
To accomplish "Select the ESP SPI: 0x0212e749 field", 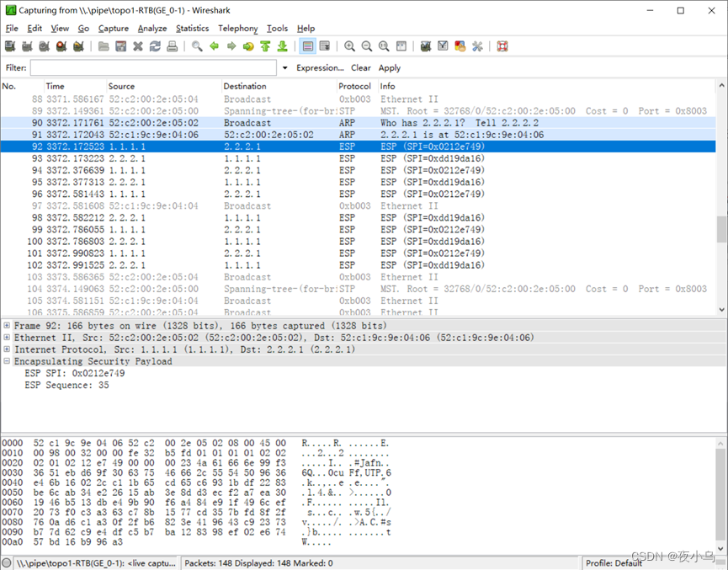I will click(75, 373).
